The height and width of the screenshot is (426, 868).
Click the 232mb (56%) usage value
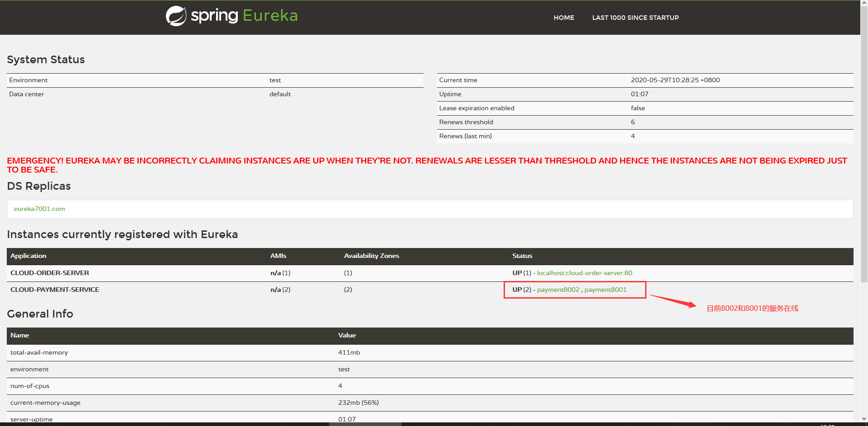click(359, 403)
